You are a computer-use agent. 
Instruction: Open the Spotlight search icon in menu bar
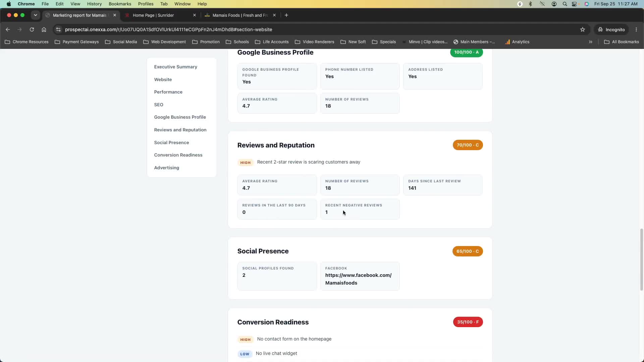tap(565, 4)
